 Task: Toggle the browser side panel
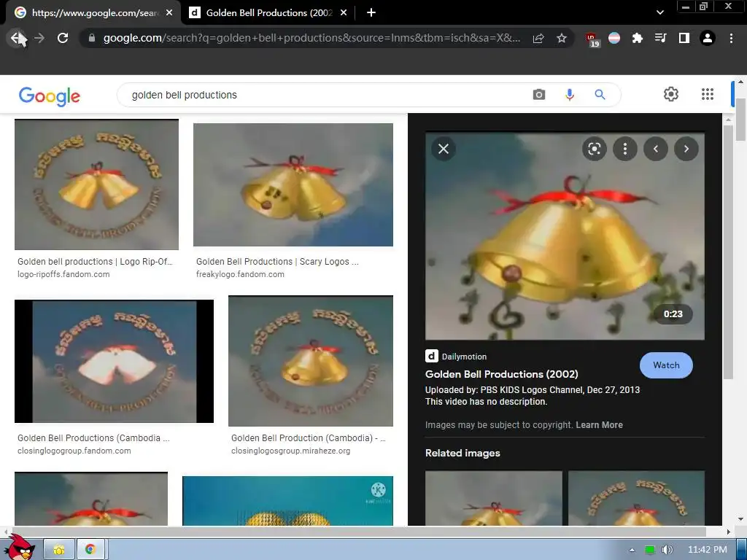coord(684,38)
